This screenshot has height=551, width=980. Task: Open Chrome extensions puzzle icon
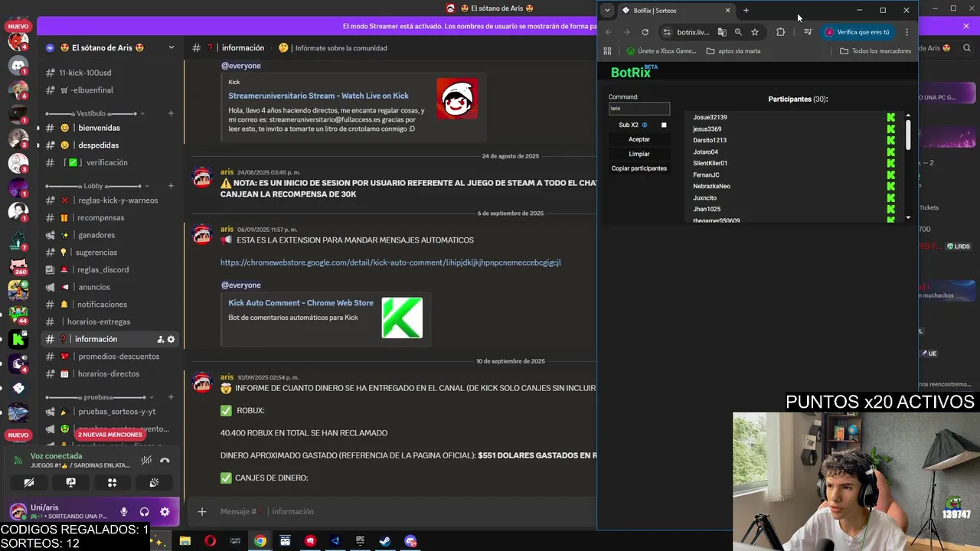780,32
